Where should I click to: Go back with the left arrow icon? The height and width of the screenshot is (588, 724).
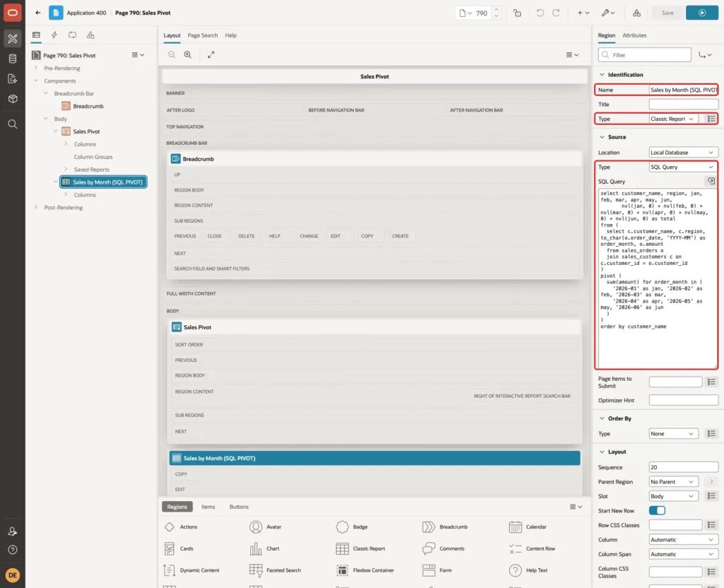coord(38,13)
